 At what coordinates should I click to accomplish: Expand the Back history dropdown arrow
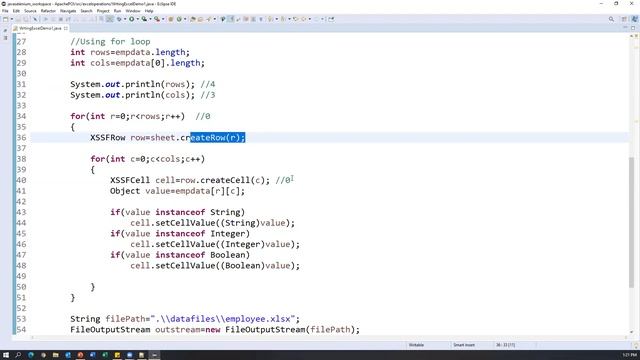[309, 19]
